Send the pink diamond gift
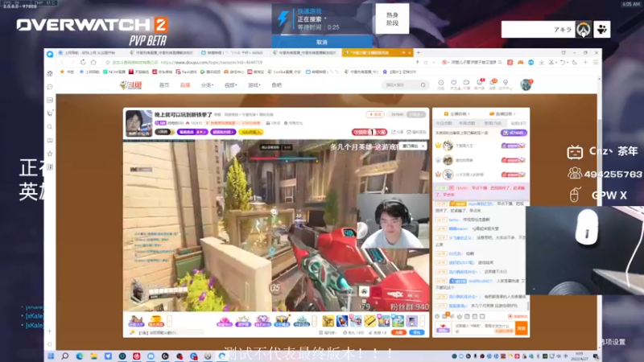The image size is (644, 362). click(225, 320)
